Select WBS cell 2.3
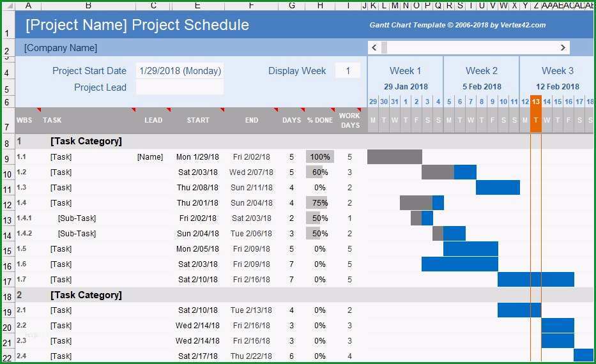596x364 pixels. tap(22, 340)
